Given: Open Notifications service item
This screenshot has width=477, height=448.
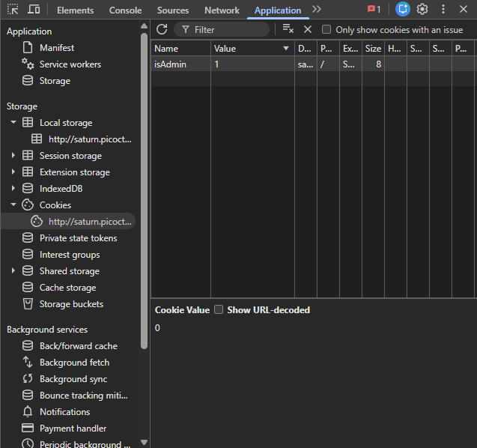Looking at the screenshot, I should [65, 412].
